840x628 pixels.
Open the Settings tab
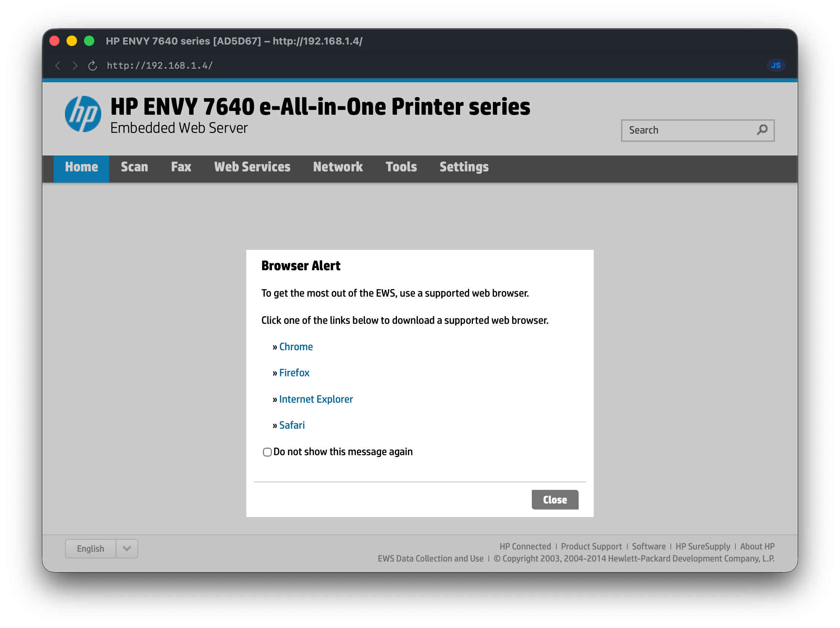[x=464, y=167]
